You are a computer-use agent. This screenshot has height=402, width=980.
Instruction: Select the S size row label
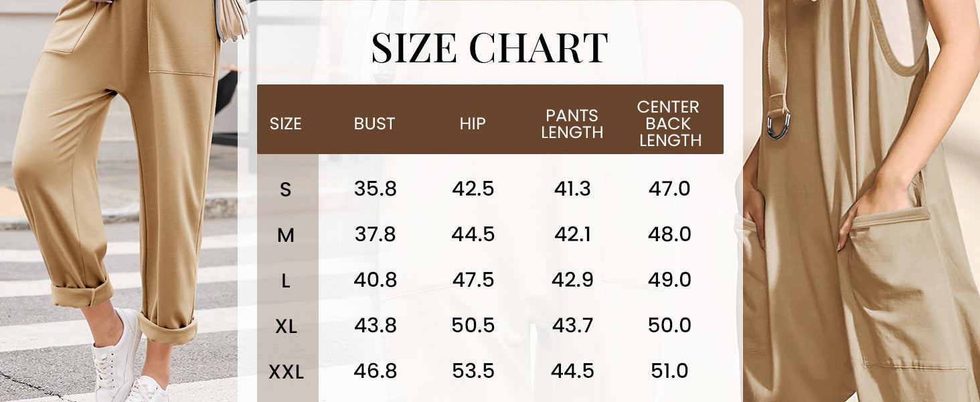pyautogui.click(x=286, y=190)
